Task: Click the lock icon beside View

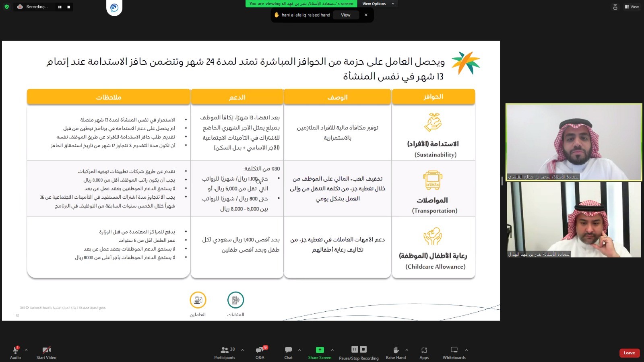Action: 615,7
